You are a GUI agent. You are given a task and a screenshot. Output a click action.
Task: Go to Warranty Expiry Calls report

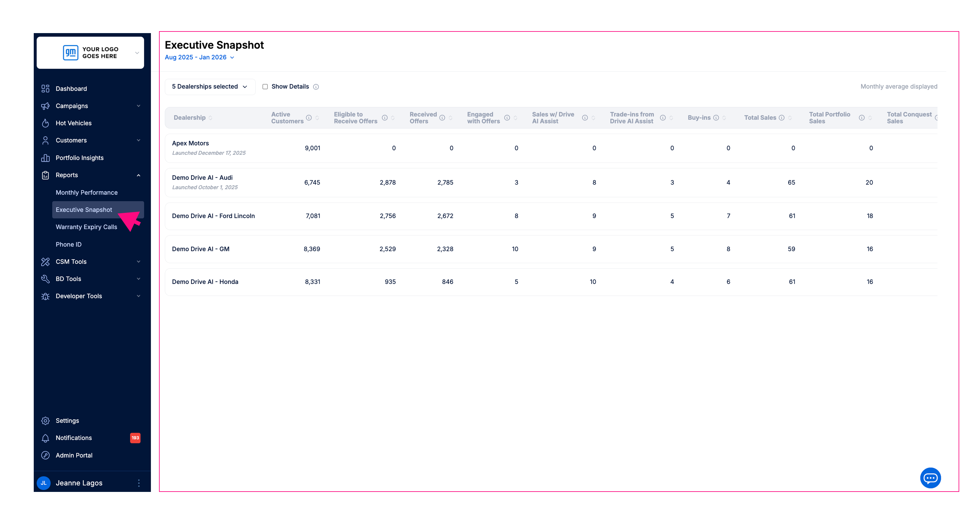(86, 227)
